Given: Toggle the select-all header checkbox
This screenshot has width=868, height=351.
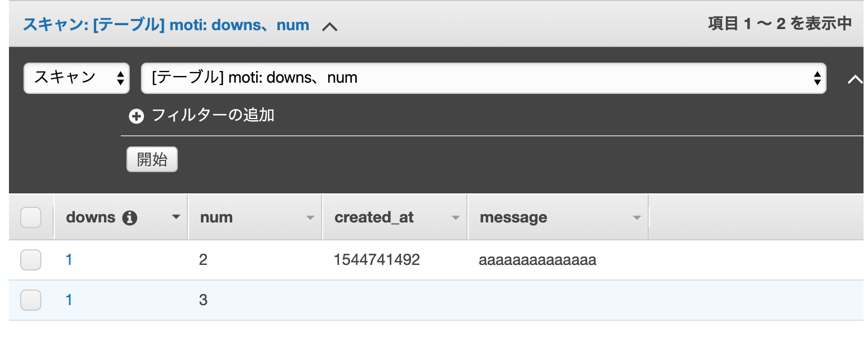Looking at the screenshot, I should pyautogui.click(x=31, y=217).
